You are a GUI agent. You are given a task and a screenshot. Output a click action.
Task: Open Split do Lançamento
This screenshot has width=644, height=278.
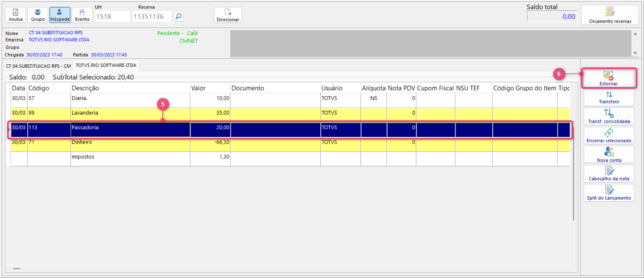point(609,193)
